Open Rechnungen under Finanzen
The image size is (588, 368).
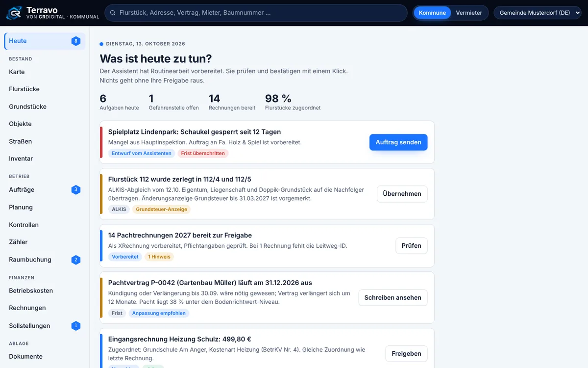(45, 308)
